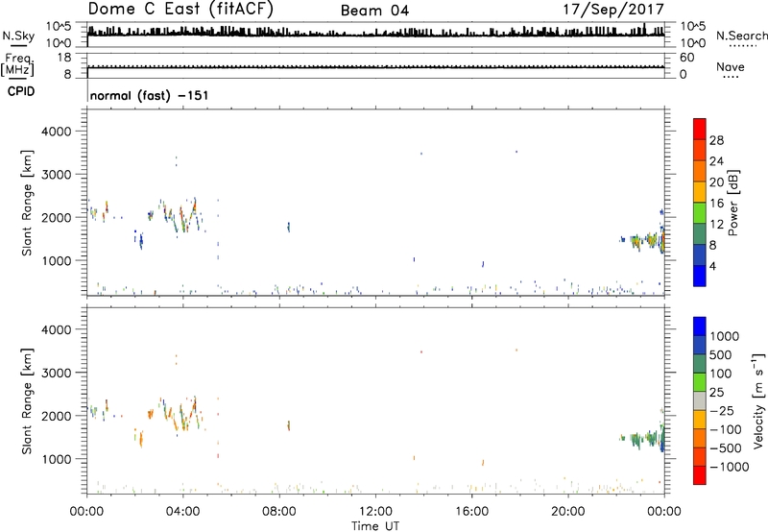Click the grey velocity segment between 25 and -25
768x532 pixels.
click(700, 400)
